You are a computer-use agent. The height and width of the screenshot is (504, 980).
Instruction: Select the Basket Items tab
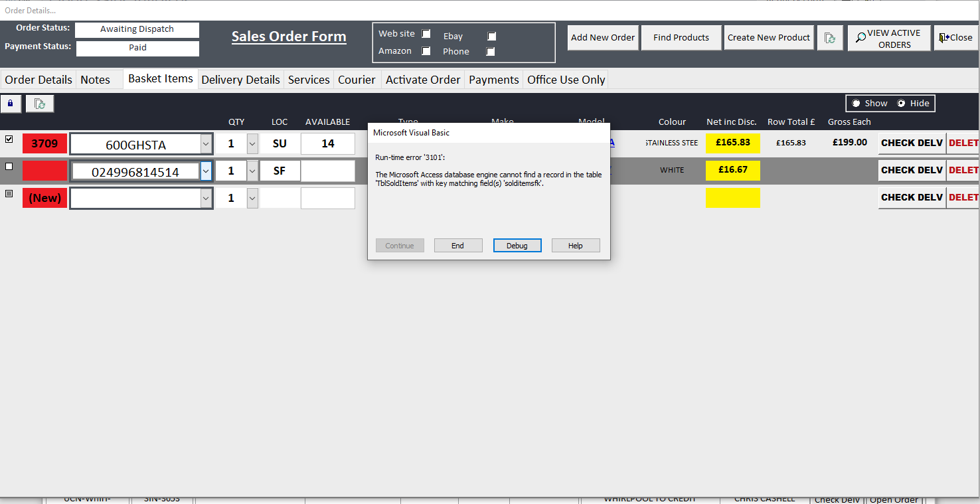pos(161,78)
